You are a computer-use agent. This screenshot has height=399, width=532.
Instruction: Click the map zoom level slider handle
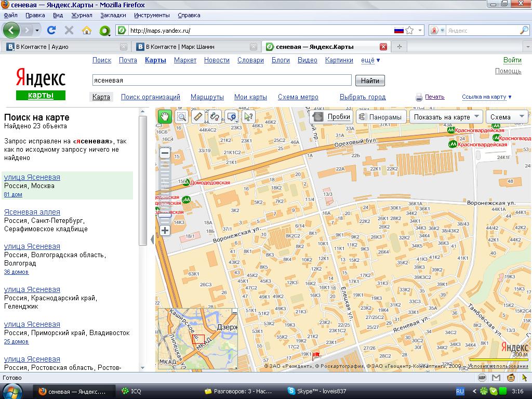(165, 215)
